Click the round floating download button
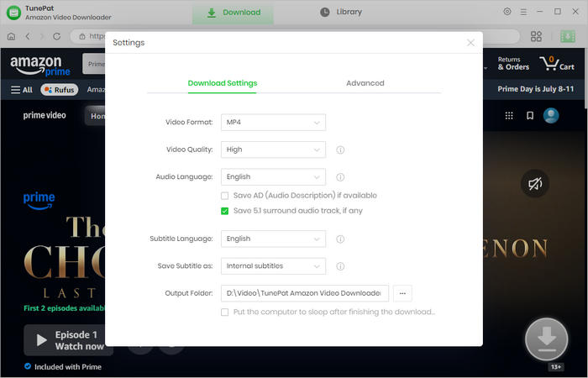Image resolution: width=588 pixels, height=378 pixels. (x=547, y=339)
